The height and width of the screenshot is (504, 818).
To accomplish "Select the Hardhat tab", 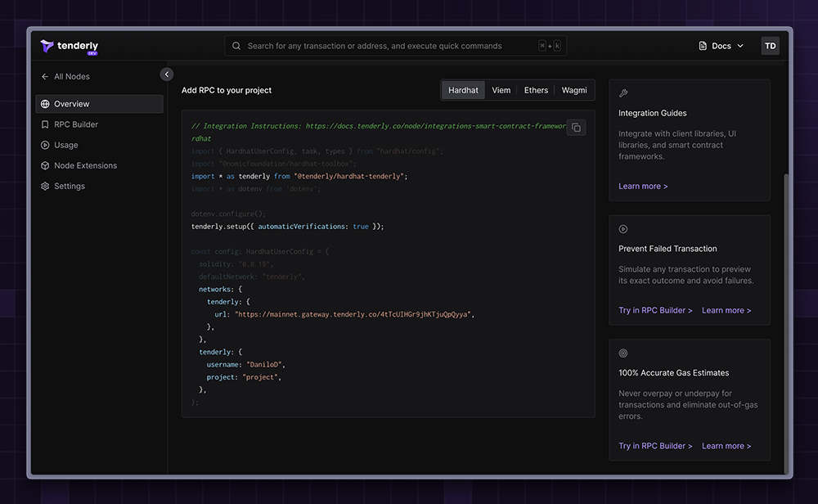I will [x=463, y=90].
